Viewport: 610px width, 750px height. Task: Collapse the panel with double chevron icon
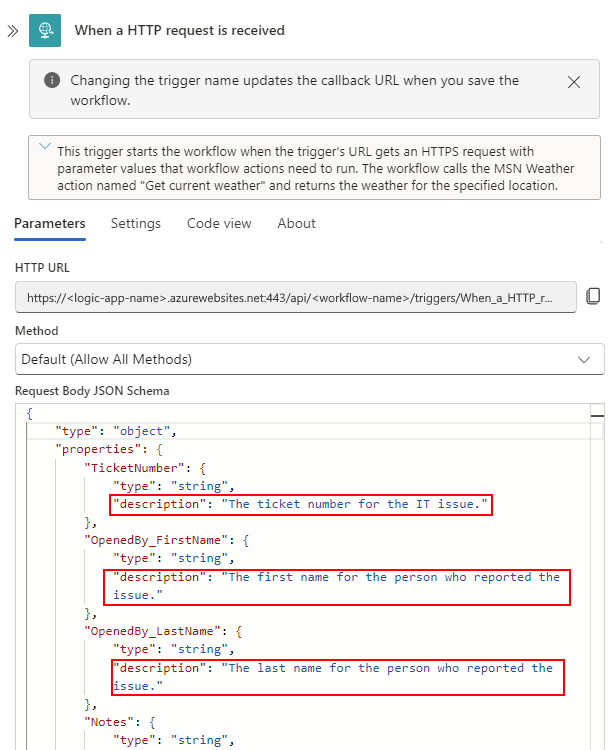click(13, 30)
